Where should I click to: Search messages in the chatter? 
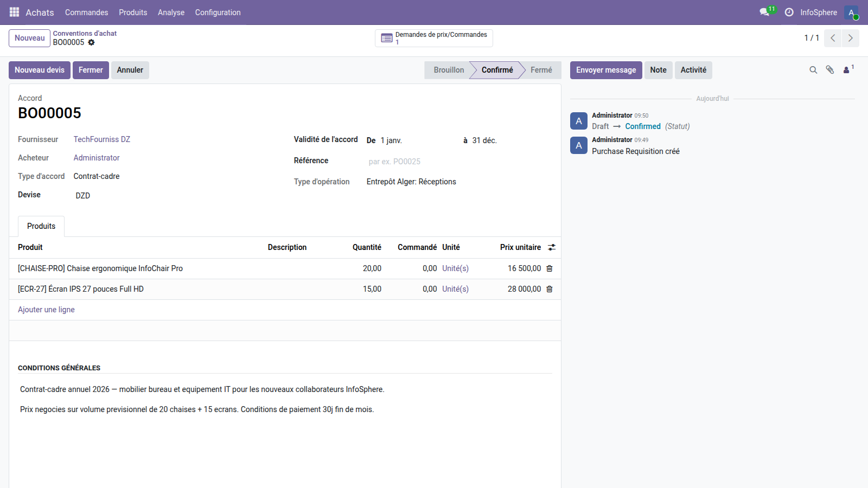point(813,70)
